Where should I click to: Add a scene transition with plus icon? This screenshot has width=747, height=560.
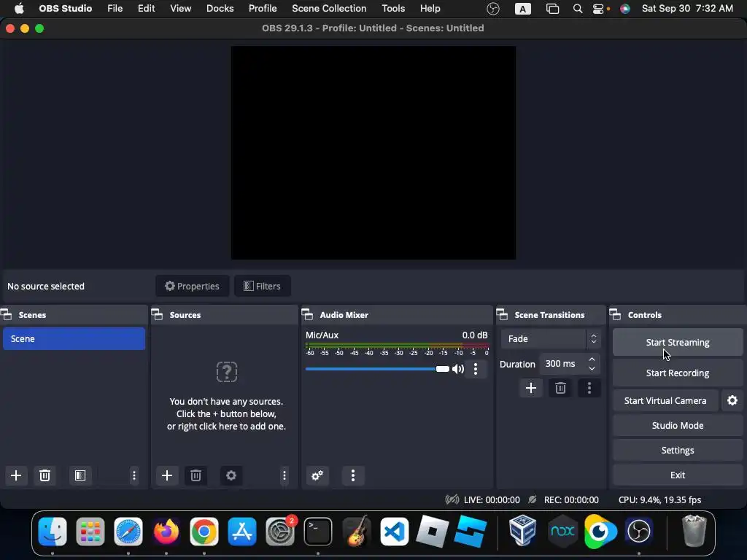531,388
